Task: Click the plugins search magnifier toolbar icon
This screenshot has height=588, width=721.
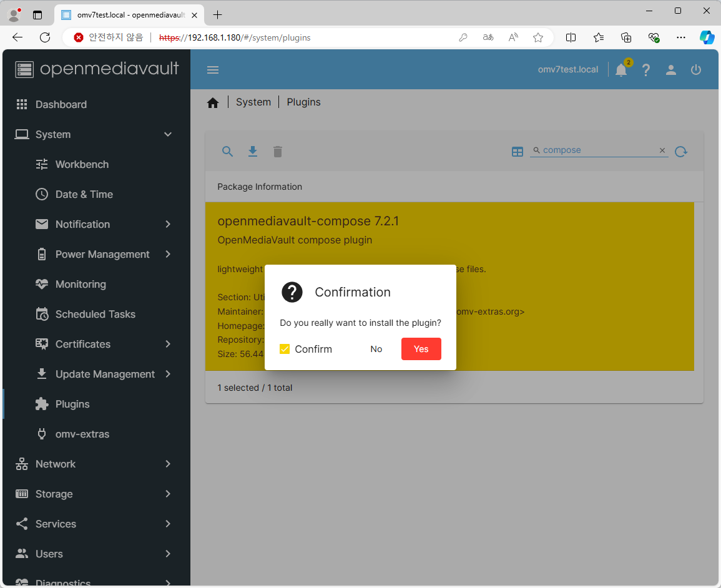Action: point(227,151)
